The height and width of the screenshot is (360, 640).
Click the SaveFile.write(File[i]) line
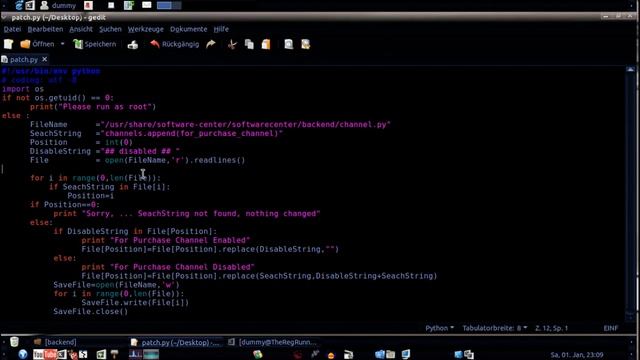(135, 303)
